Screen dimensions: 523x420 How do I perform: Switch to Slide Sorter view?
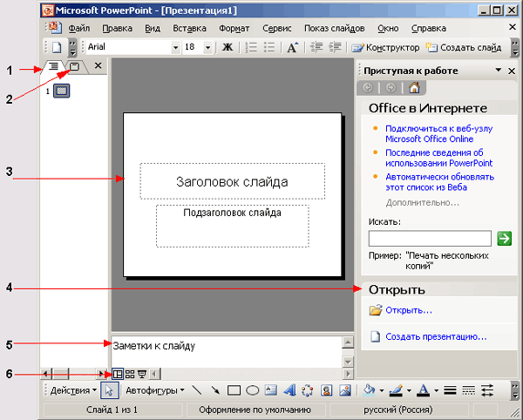pos(130,374)
